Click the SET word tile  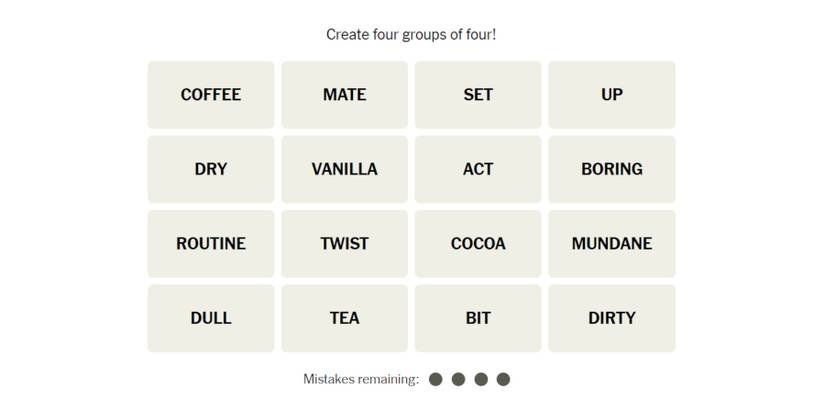tap(478, 95)
